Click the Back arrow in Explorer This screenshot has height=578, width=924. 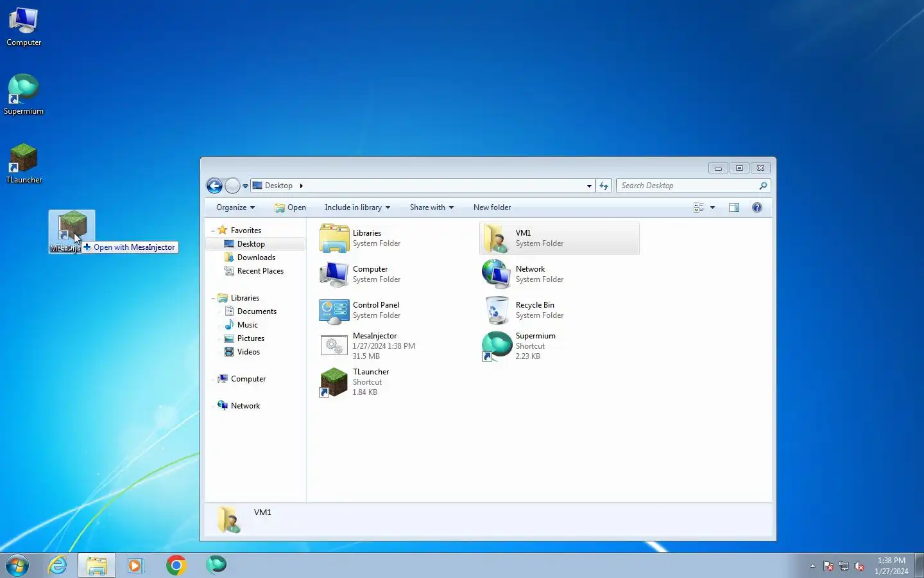pos(214,186)
